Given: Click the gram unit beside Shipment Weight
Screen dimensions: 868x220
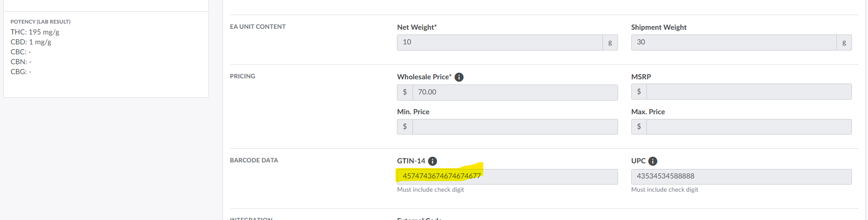Looking at the screenshot, I should click(844, 42).
